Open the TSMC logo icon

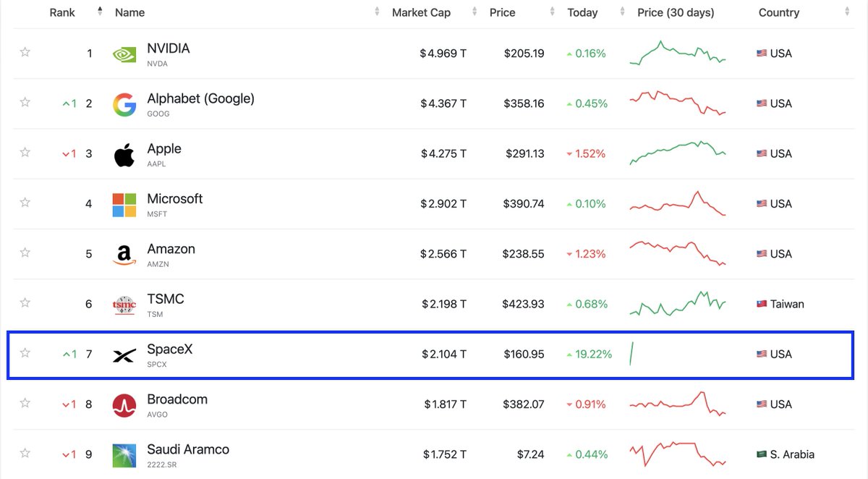(x=124, y=305)
